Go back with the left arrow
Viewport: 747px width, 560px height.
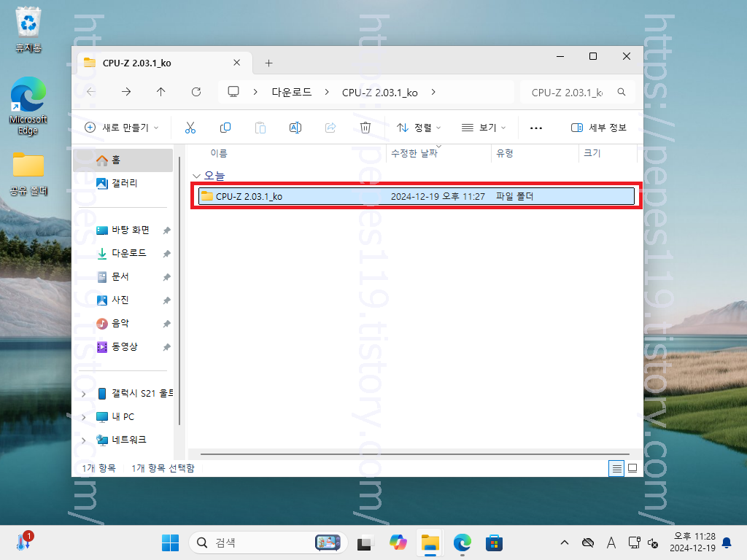[91, 92]
